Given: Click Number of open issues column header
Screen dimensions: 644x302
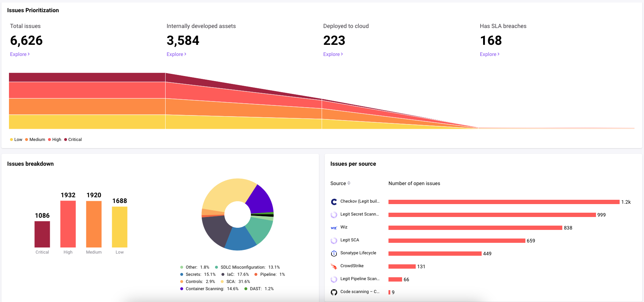Looking at the screenshot, I should pos(414,183).
